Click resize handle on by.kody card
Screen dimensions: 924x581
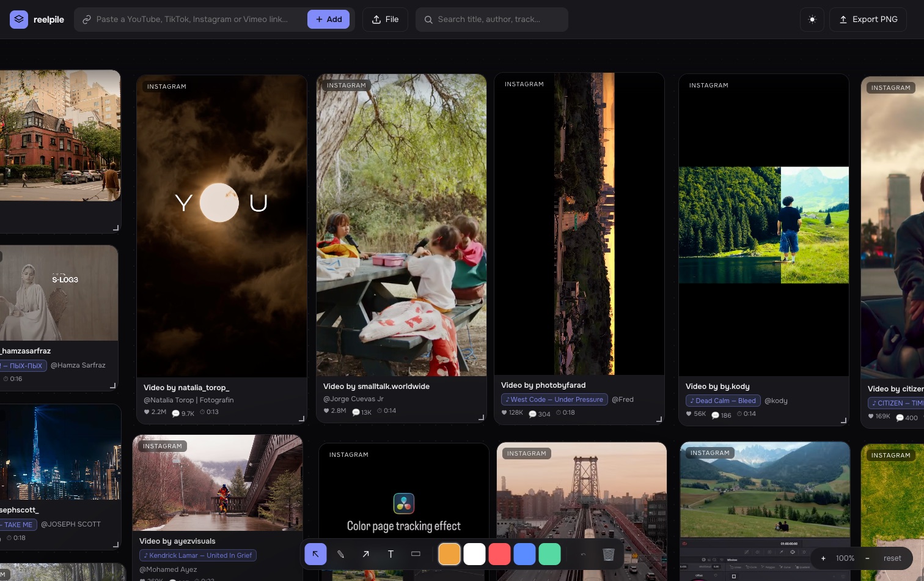(x=843, y=420)
